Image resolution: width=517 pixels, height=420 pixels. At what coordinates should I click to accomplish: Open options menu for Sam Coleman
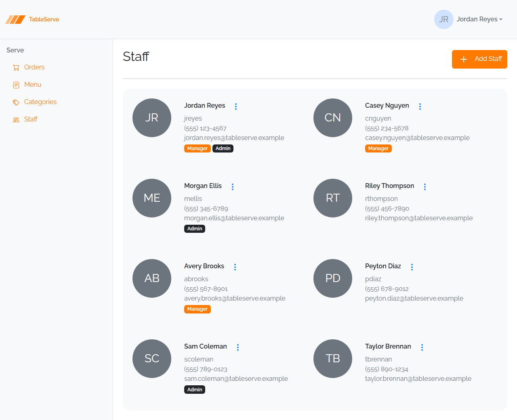click(238, 347)
